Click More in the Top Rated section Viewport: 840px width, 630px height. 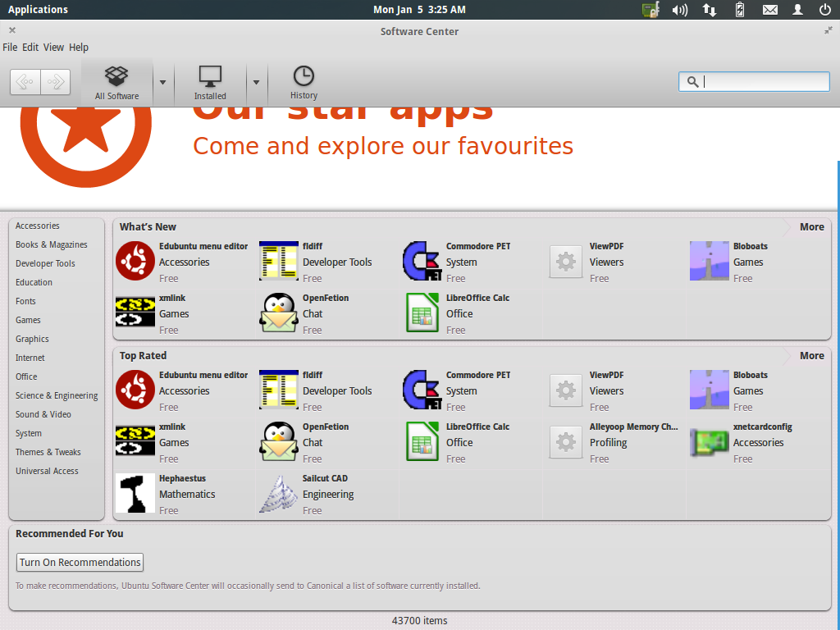811,356
